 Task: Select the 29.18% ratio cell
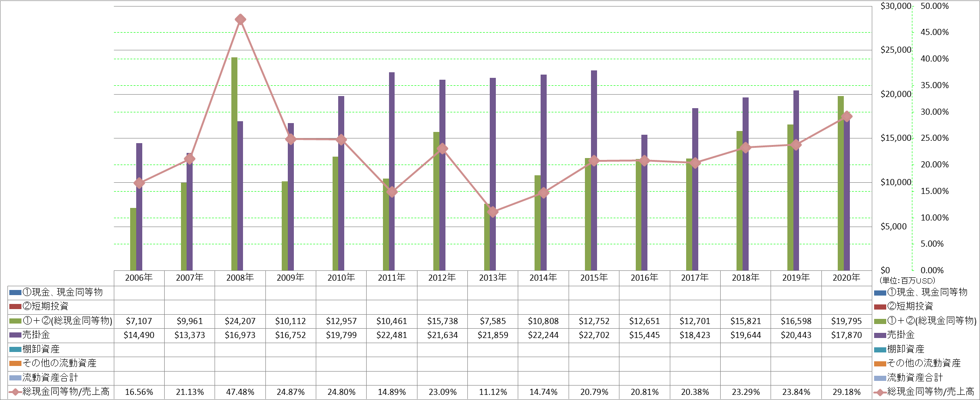coord(847,392)
